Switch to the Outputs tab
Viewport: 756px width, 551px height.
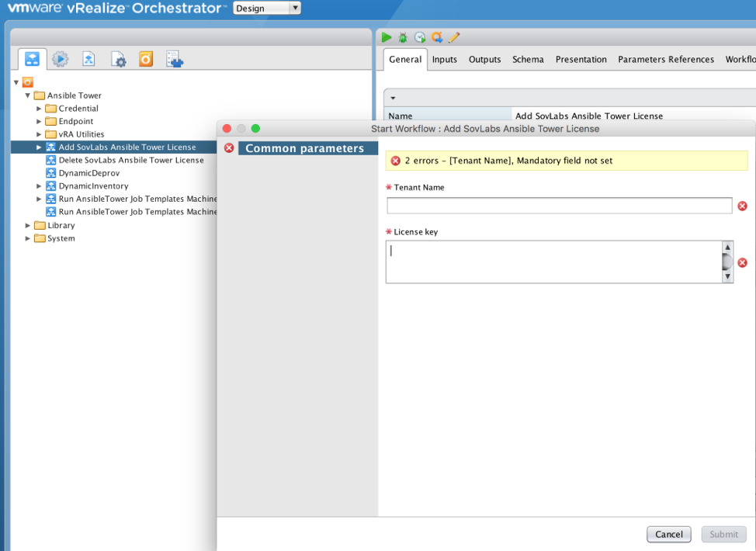(484, 59)
